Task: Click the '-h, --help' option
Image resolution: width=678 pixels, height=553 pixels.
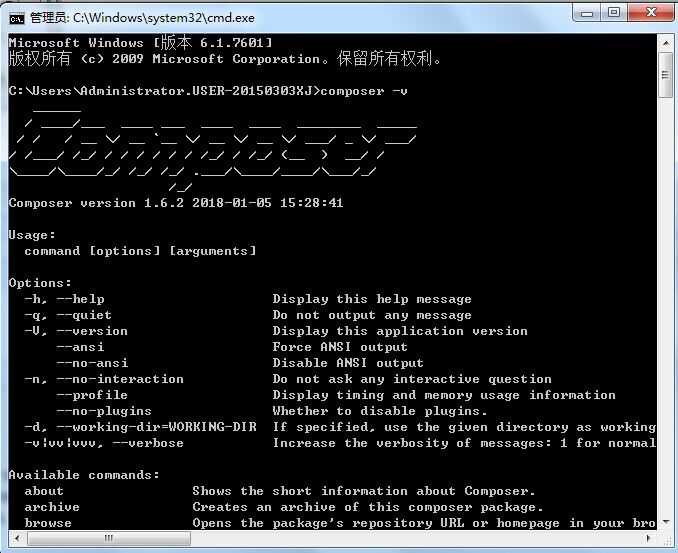Action: [64, 299]
